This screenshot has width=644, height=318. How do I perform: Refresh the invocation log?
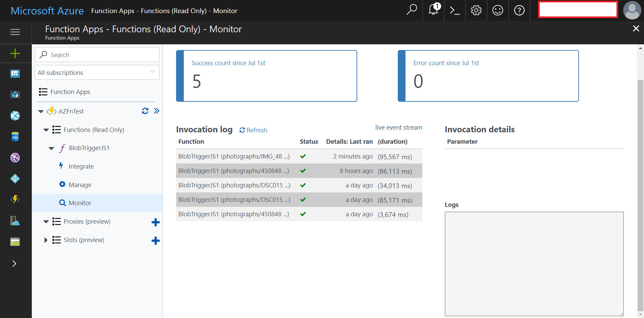coord(253,130)
